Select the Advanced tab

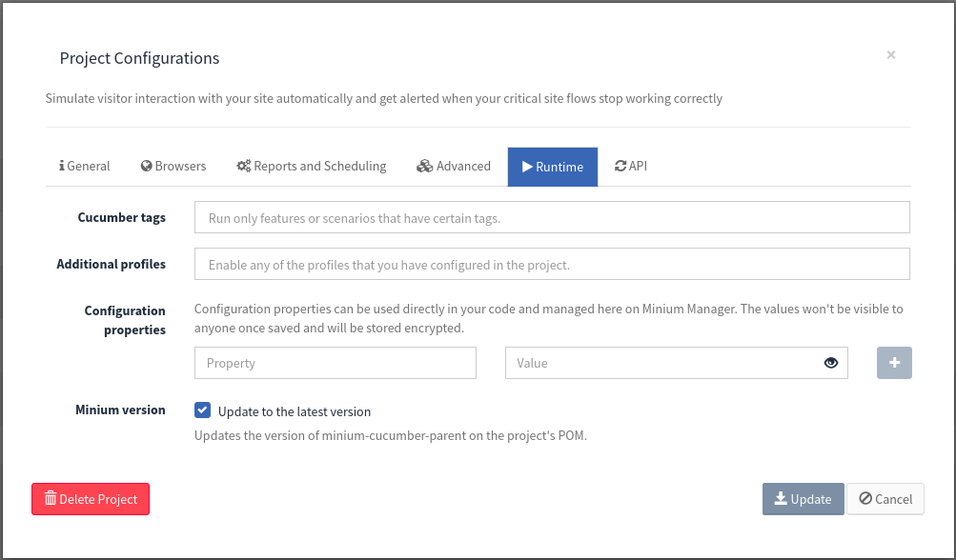coord(454,167)
